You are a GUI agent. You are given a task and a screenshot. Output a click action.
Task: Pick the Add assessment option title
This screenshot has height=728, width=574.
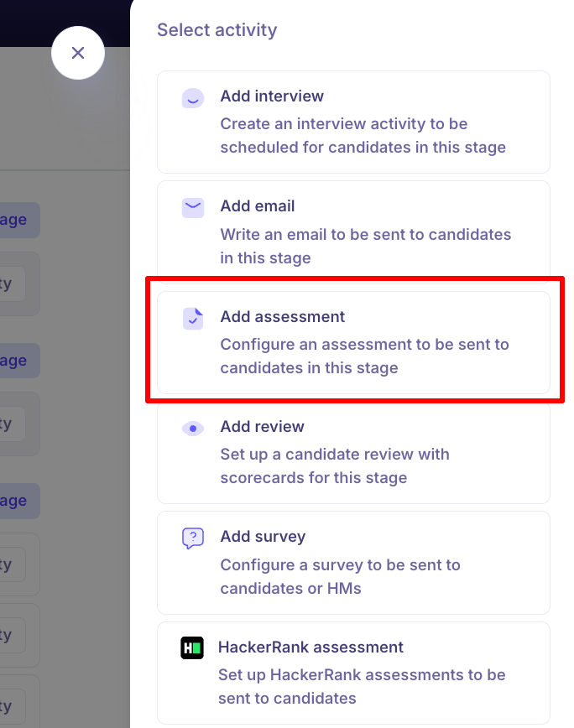tap(283, 317)
